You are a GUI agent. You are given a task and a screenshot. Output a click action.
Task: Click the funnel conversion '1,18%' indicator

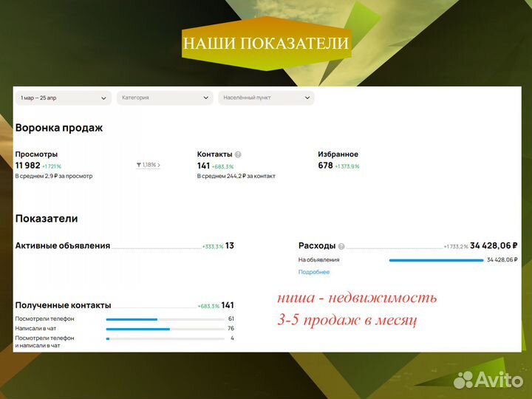(x=148, y=165)
